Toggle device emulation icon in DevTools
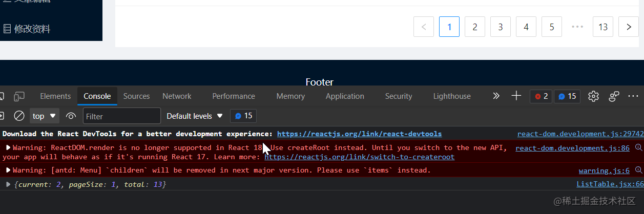644x214 pixels. coord(19,96)
